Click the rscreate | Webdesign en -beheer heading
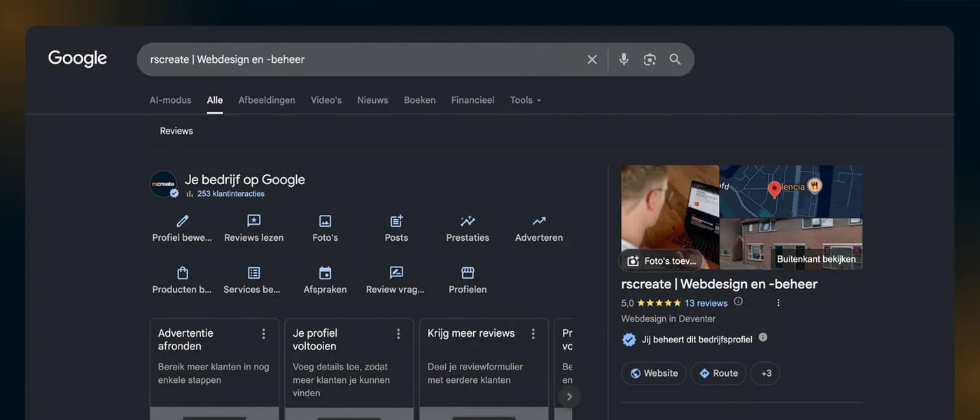980x420 pixels. tap(719, 284)
